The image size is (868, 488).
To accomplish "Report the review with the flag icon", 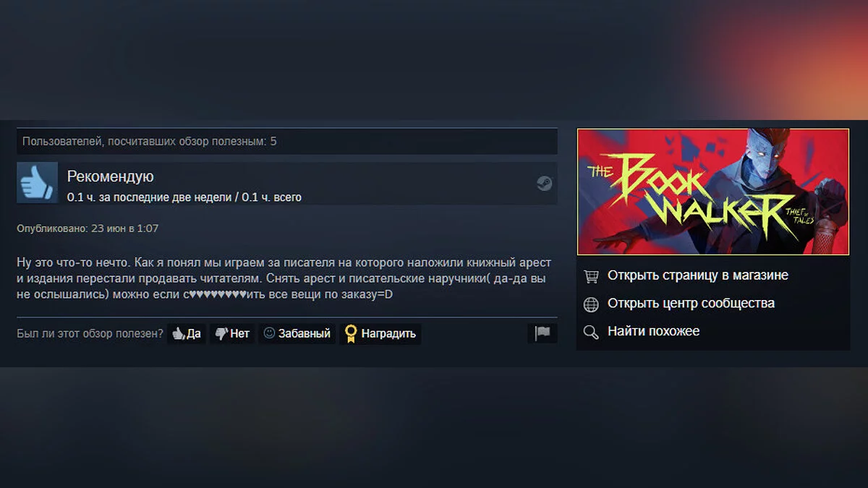I will (x=542, y=333).
